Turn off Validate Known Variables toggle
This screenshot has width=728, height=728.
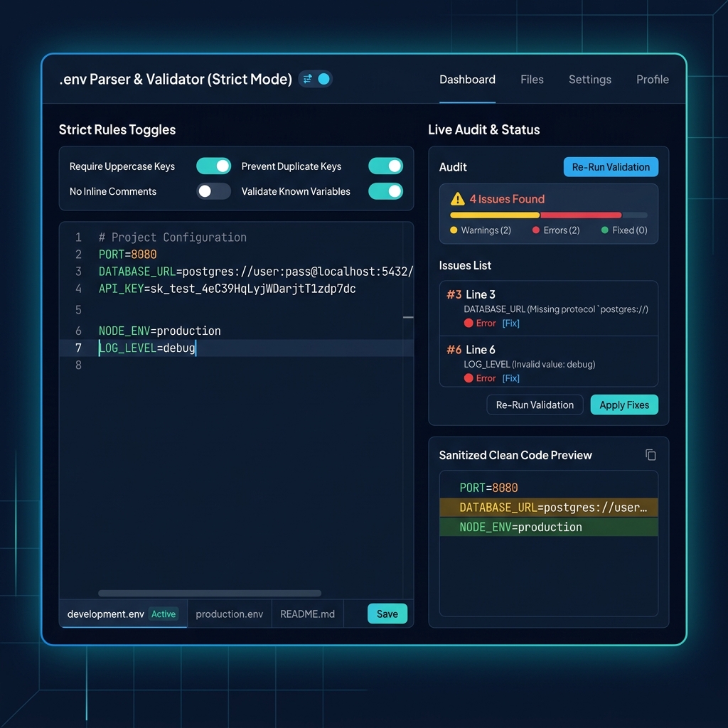pos(385,191)
